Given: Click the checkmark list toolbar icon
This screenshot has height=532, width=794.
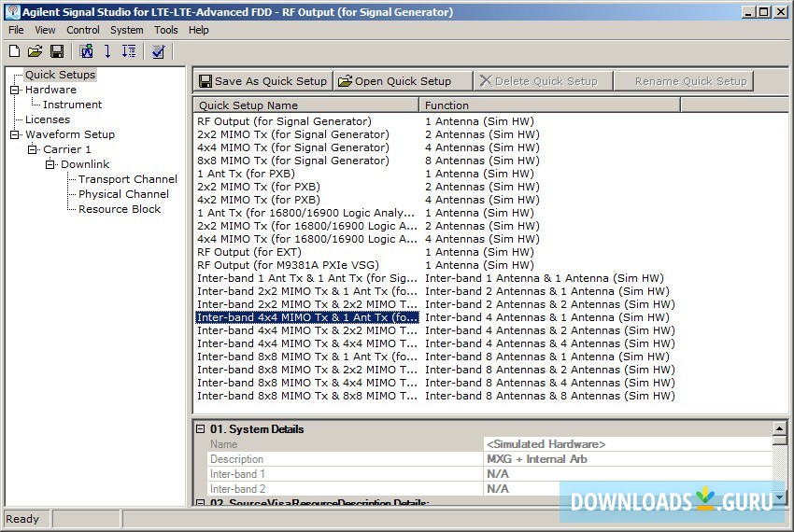Looking at the screenshot, I should click(x=159, y=51).
